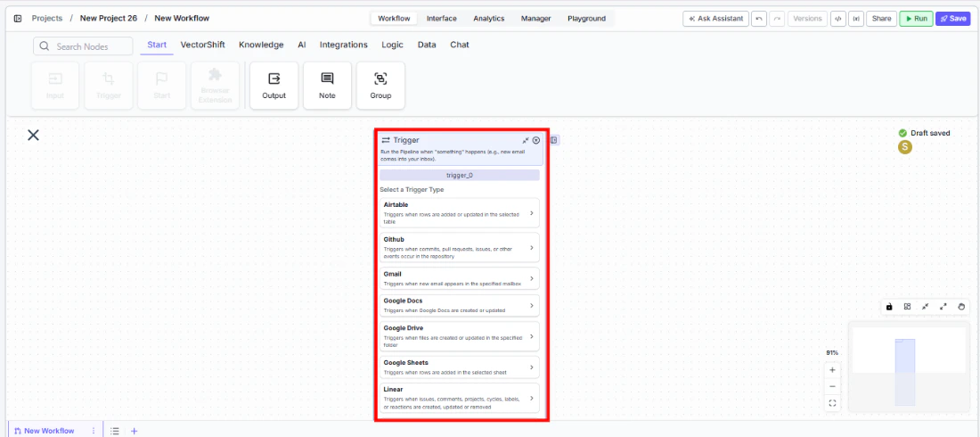Expand all nodes with outward arrows
Image resolution: width=980 pixels, height=437 pixels.
[x=943, y=307]
